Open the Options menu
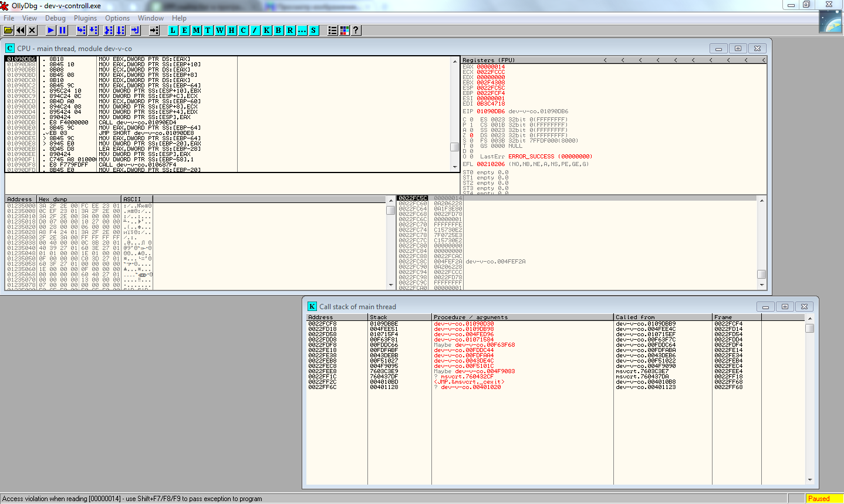Viewport: 844px width, 504px height. [x=117, y=18]
